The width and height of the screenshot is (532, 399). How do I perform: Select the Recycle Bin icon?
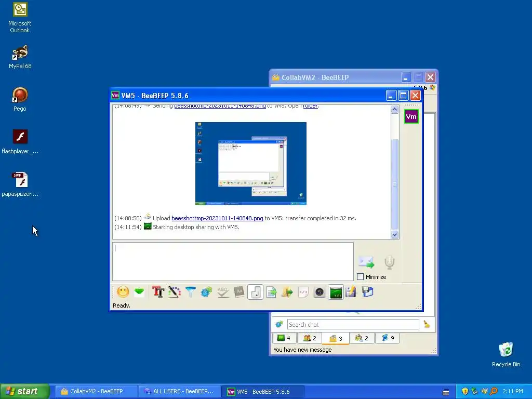506,354
